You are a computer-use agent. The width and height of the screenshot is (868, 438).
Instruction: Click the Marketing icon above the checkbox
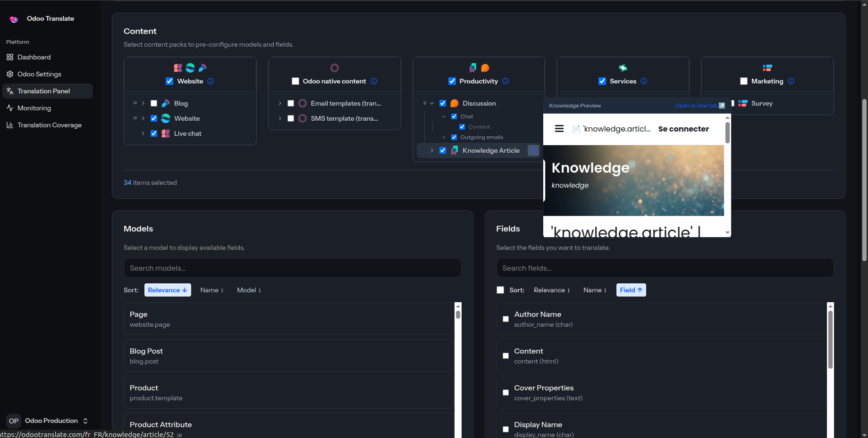tap(767, 68)
